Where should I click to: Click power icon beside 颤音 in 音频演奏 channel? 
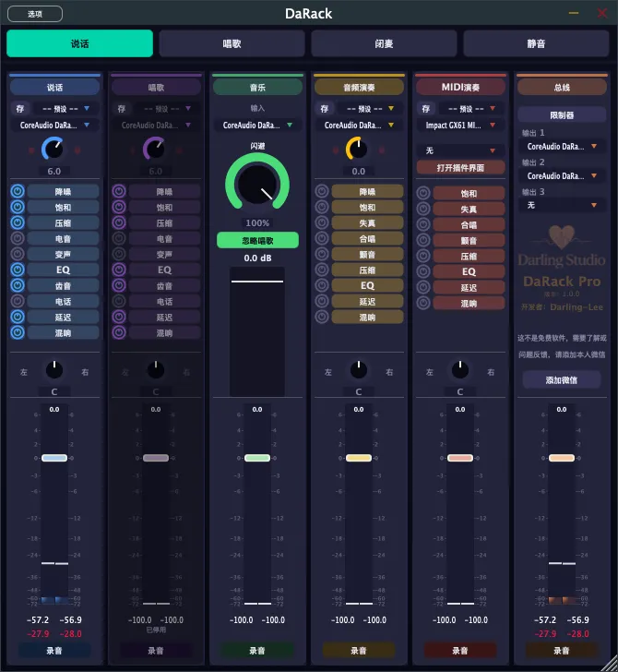pos(322,254)
